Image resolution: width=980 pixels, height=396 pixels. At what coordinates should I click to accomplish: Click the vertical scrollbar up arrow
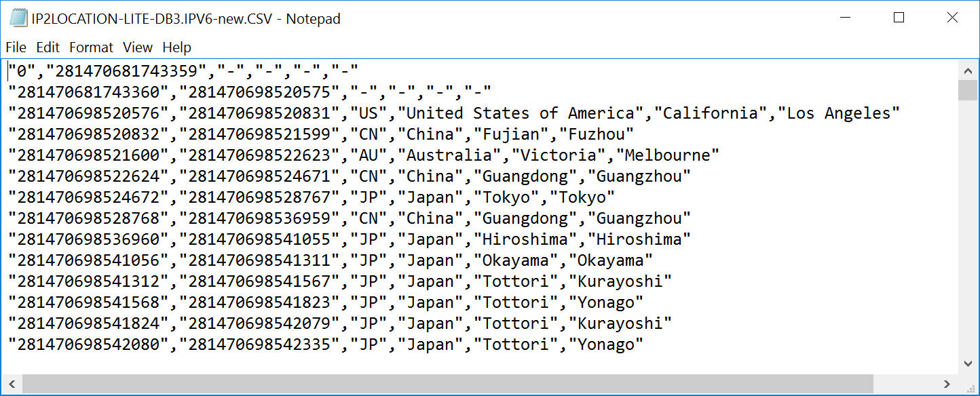[x=968, y=70]
